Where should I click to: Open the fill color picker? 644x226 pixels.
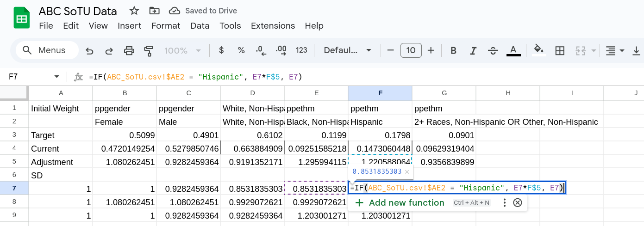click(x=538, y=50)
